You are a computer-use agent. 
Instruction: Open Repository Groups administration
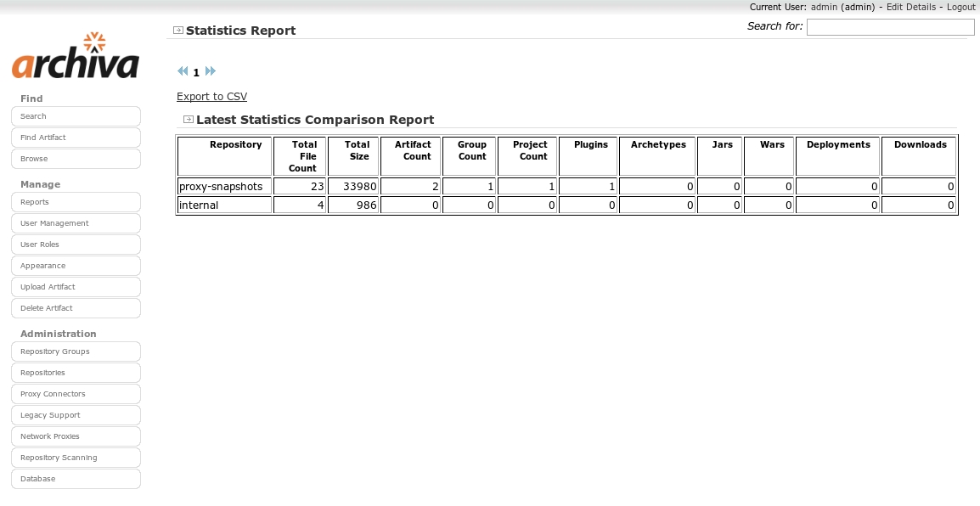(76, 351)
